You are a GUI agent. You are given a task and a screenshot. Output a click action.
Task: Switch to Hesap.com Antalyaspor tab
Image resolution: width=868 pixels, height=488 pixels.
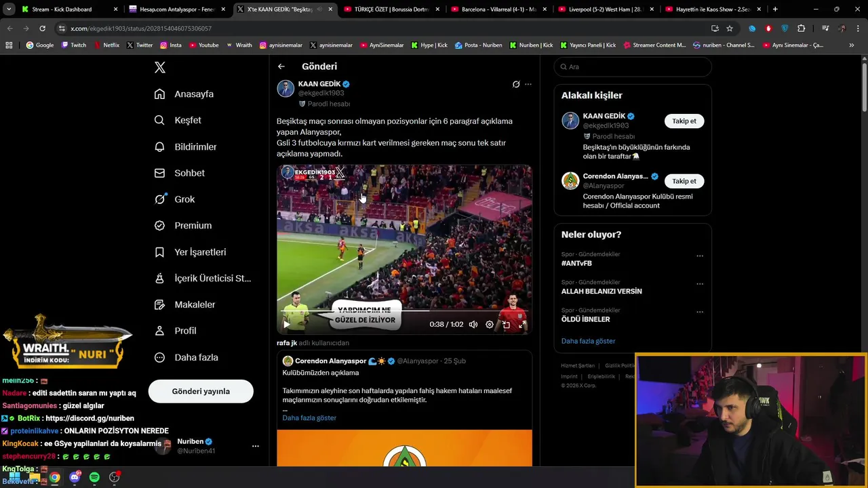(177, 9)
